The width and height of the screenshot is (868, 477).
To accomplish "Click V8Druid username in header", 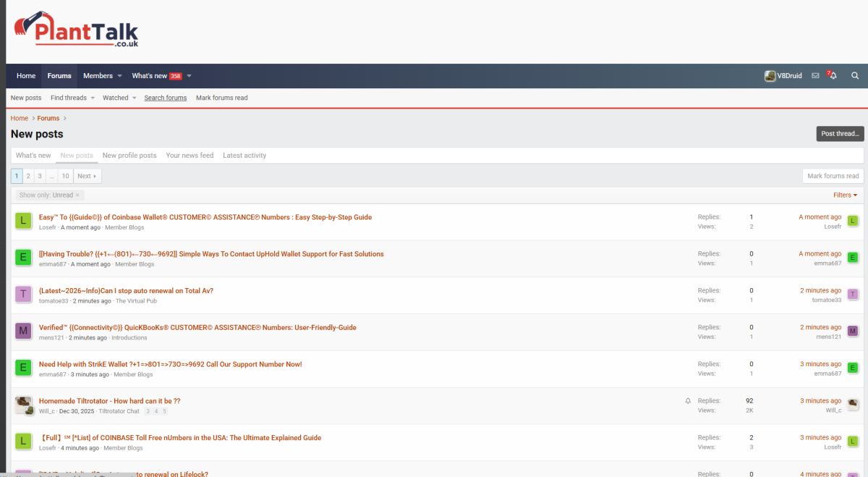I will 789,76.
